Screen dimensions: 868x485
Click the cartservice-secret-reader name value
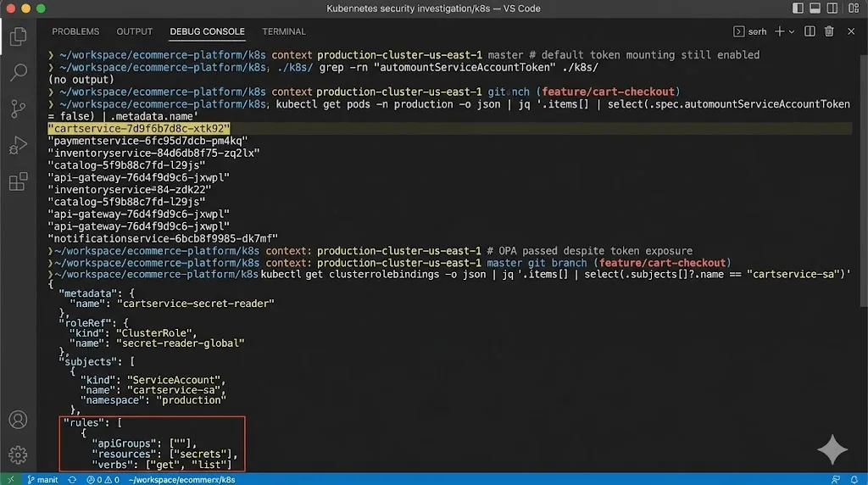click(196, 304)
